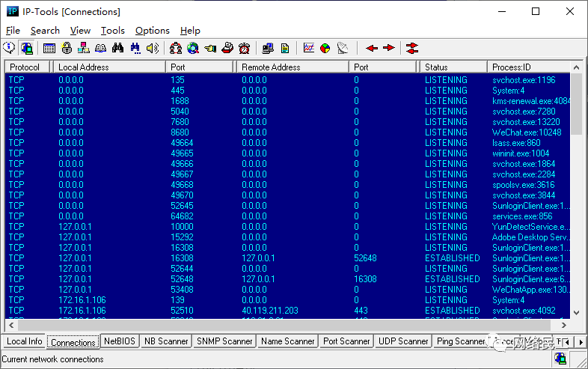Switch to the UDP Scanner tab
Viewport: 588px width, 369px height.
point(403,341)
